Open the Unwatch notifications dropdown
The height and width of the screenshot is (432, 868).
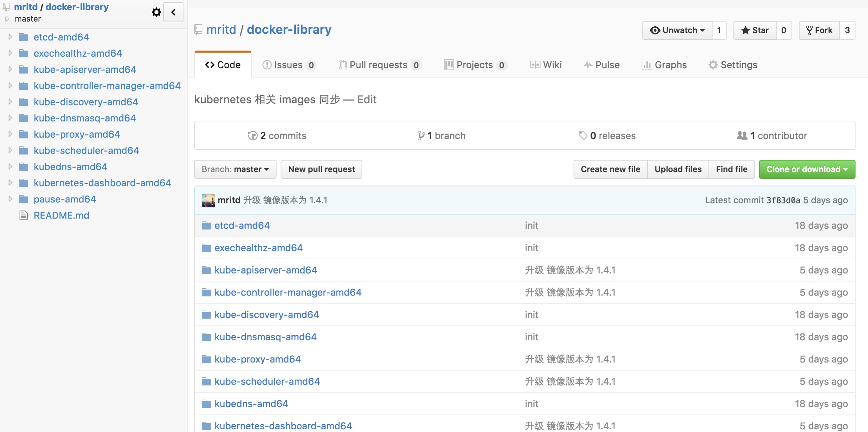tap(677, 30)
